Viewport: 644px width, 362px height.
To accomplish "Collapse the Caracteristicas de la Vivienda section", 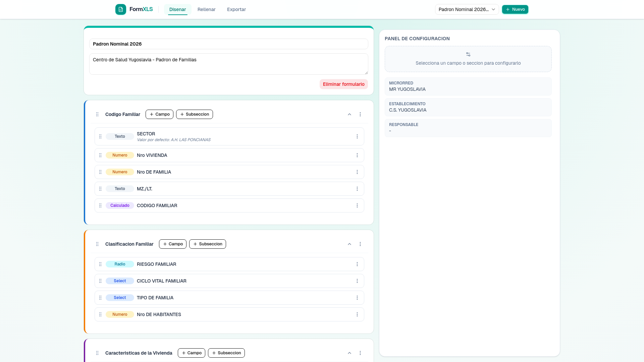I will click(x=350, y=353).
